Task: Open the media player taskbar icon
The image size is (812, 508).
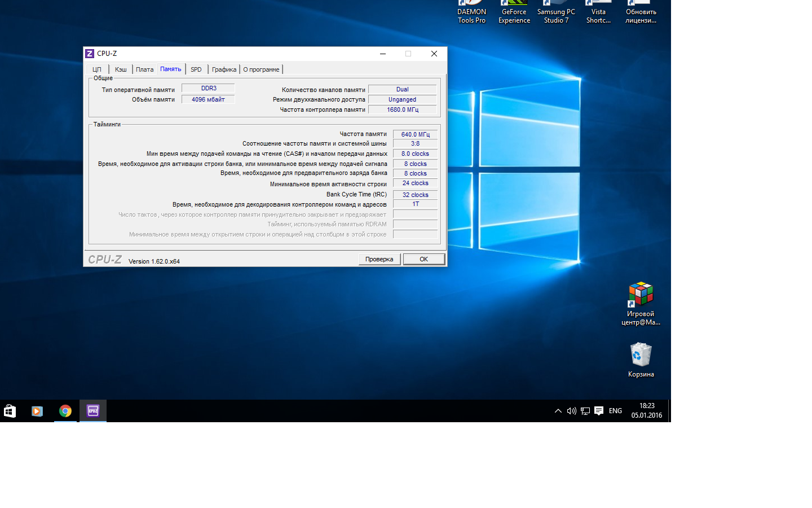Action: [37, 411]
